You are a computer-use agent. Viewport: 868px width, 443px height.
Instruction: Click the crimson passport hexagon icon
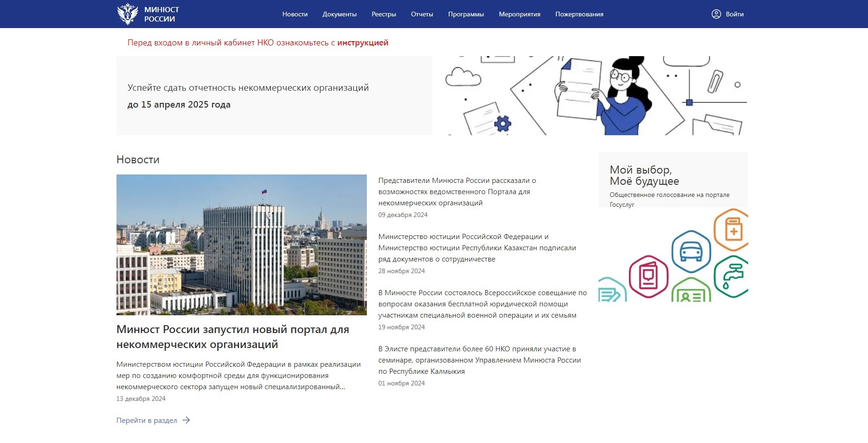[649, 276]
